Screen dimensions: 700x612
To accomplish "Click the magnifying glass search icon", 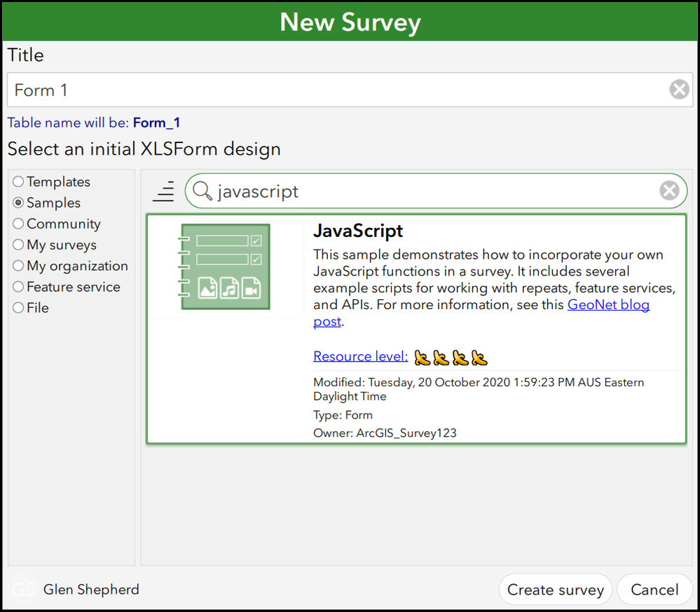I will (x=204, y=190).
